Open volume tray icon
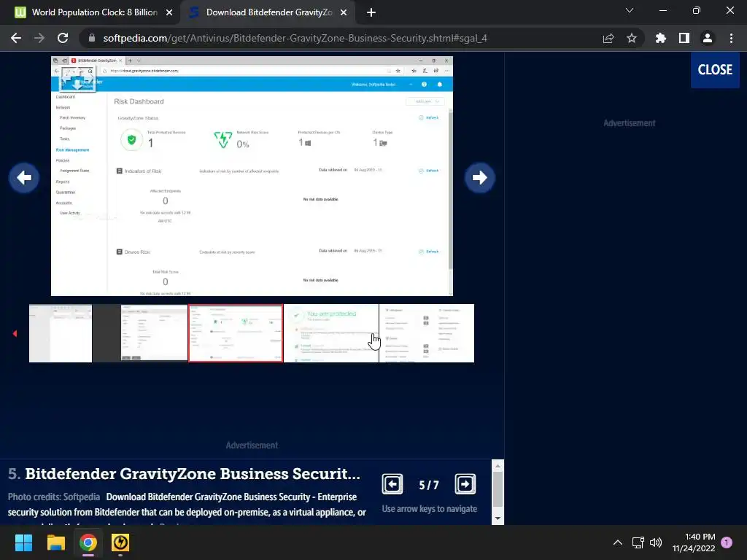The height and width of the screenshot is (560, 747). pyautogui.click(x=656, y=542)
